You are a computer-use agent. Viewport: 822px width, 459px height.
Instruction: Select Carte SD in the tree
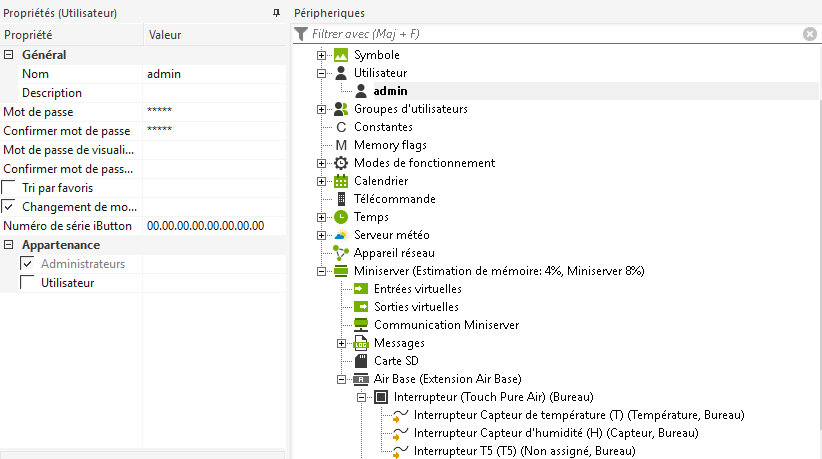point(396,361)
